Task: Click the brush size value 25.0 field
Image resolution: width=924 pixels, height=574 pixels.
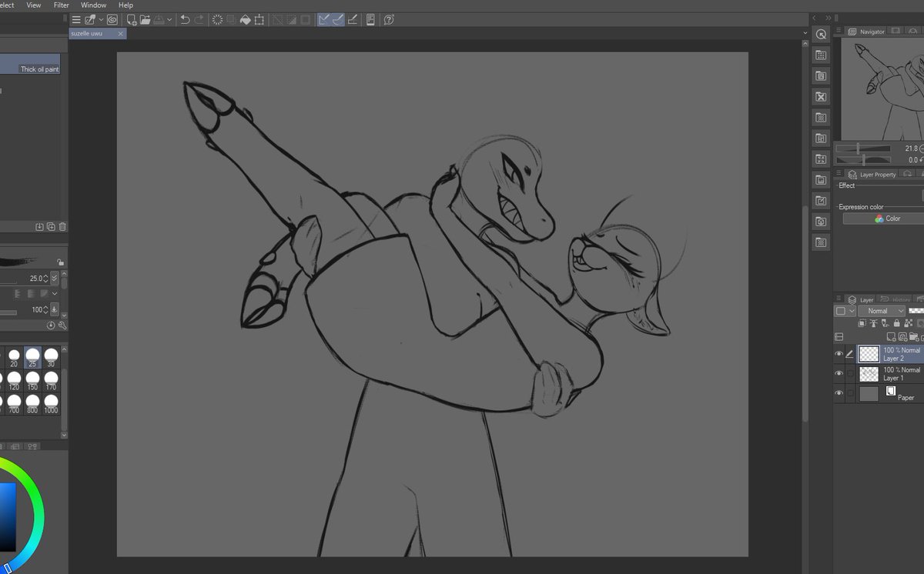Action: click(35, 279)
